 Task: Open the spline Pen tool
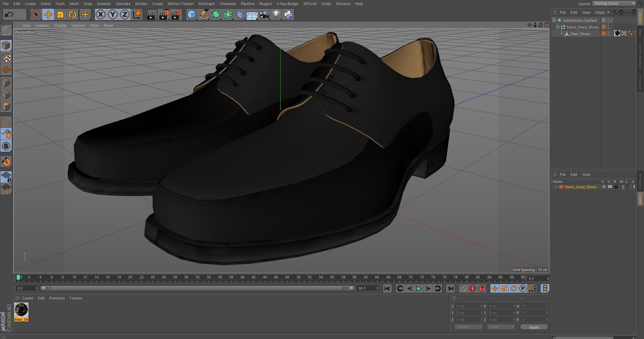(204, 14)
